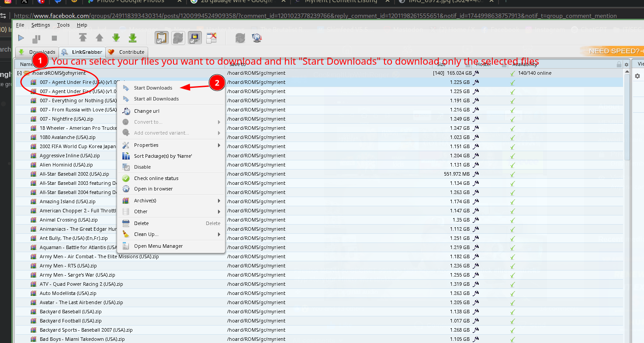
Task: Select the LinkGrabber tab
Action: pyautogui.click(x=82, y=52)
